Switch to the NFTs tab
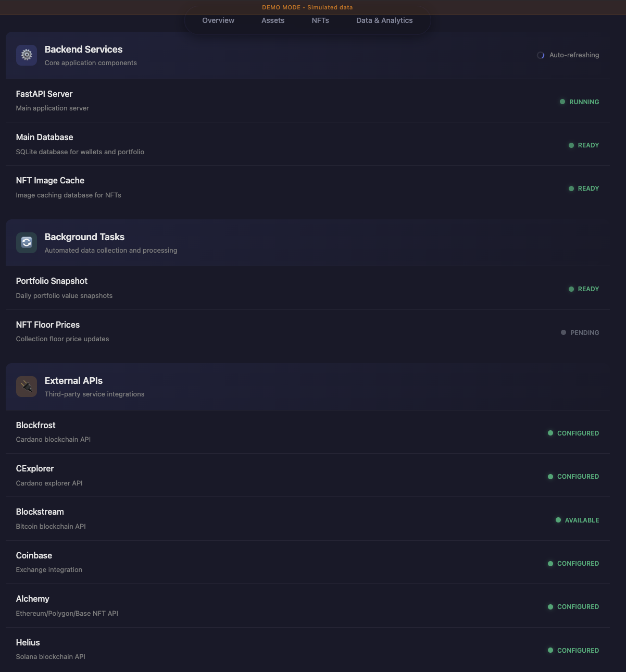626x672 pixels. point(320,20)
